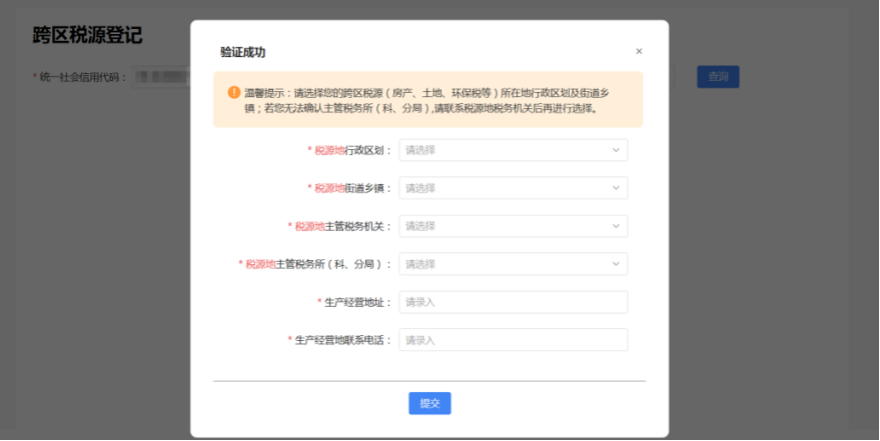The width and height of the screenshot is (880, 441).
Task: Click the chevron arrow of 税源地主管税务所 selector
Action: point(615,264)
